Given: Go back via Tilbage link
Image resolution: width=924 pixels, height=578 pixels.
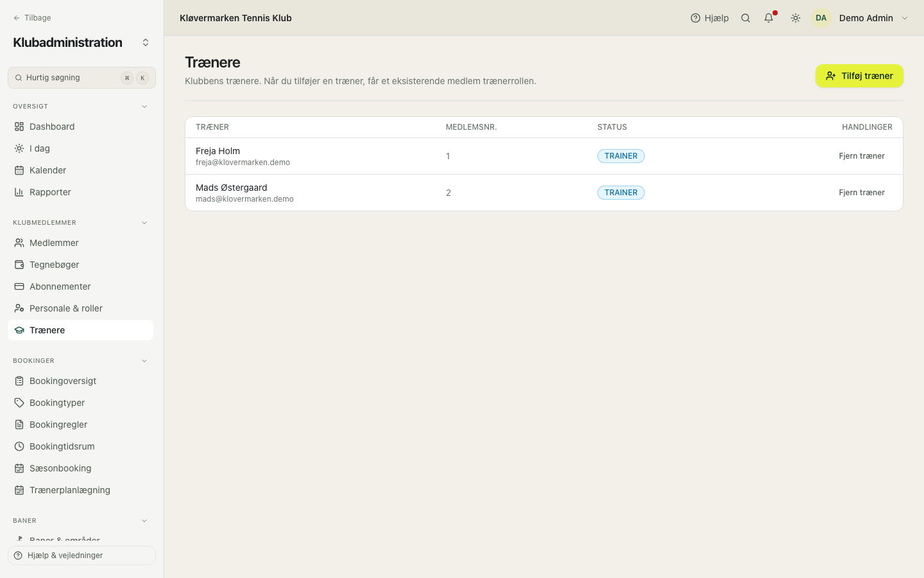Looking at the screenshot, I should pos(32,18).
